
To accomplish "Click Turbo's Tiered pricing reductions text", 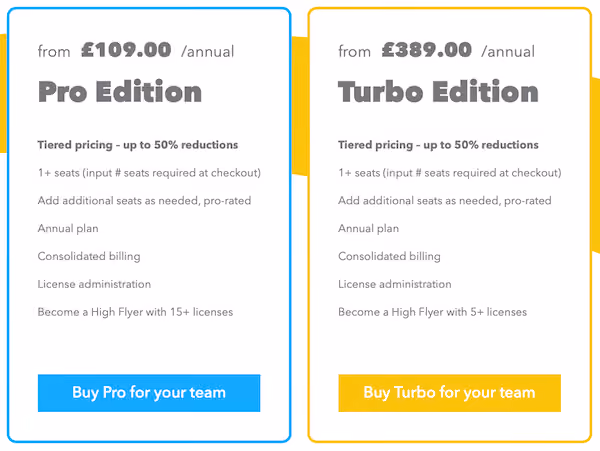I will tap(438, 145).
